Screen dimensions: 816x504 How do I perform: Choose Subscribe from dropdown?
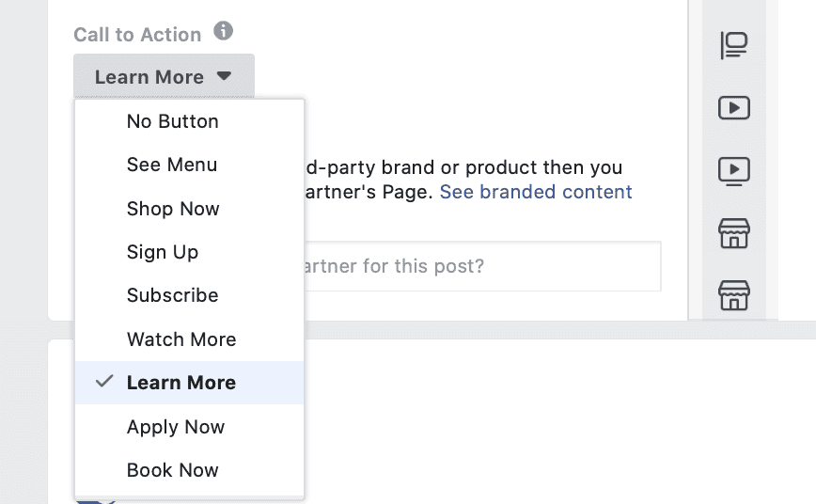coord(190,295)
